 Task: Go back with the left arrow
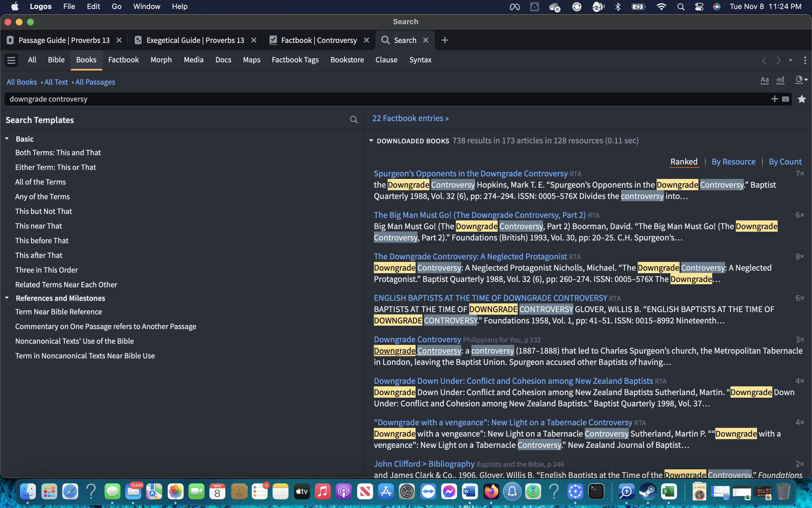click(x=764, y=60)
